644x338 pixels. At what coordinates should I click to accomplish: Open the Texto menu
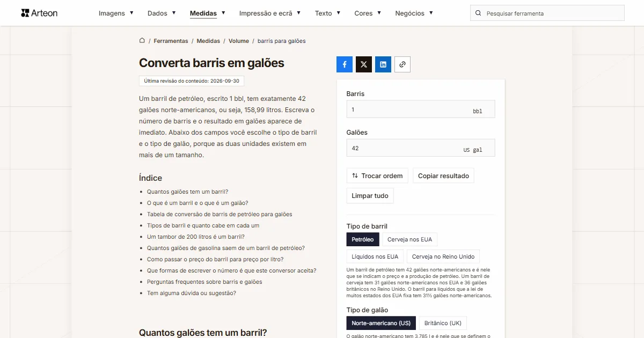coord(328,13)
